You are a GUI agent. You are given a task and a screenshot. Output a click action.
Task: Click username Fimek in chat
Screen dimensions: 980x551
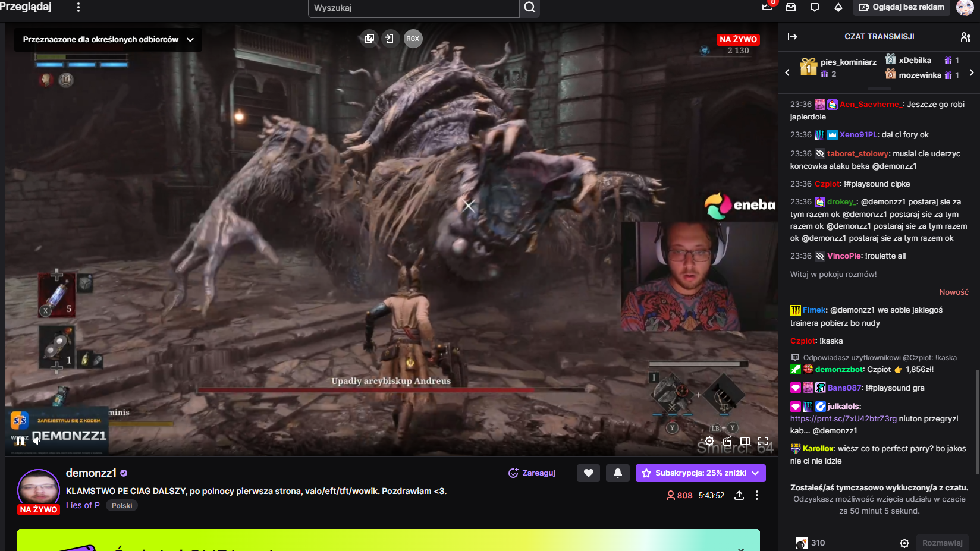[x=814, y=310]
